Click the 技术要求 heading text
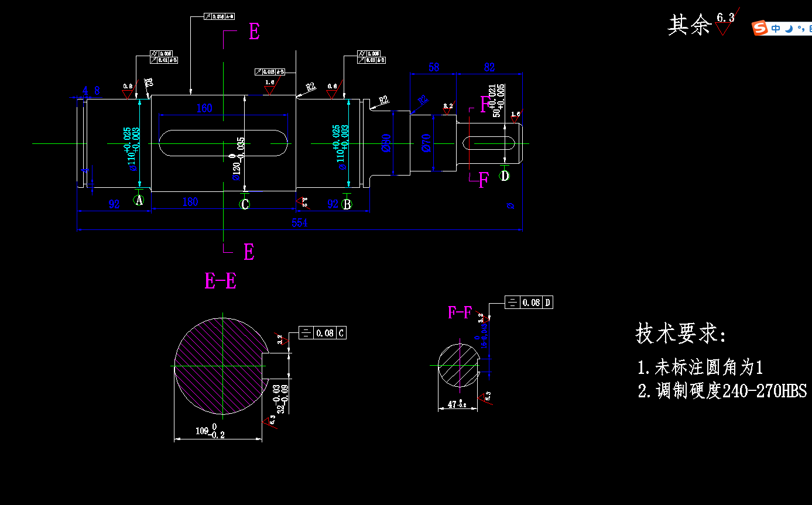Image resolution: width=812 pixels, height=505 pixels. [x=681, y=334]
